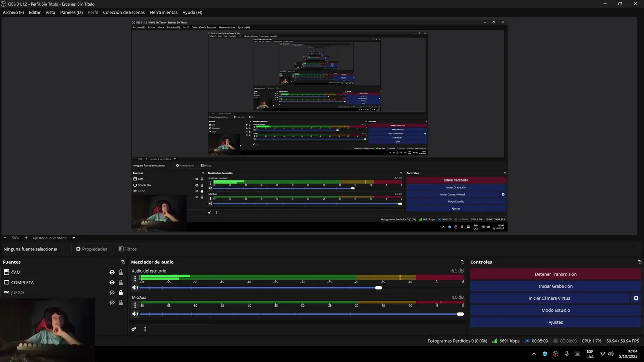Show the JUEGO source

click(112, 292)
